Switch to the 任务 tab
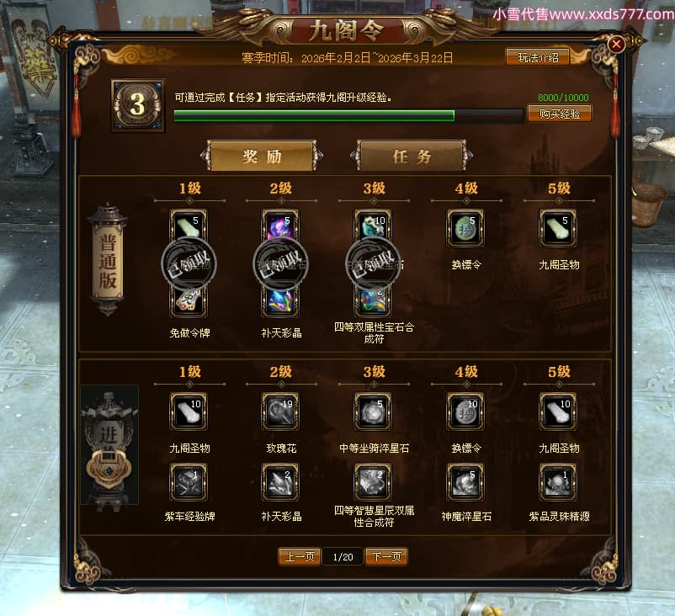 tap(412, 156)
